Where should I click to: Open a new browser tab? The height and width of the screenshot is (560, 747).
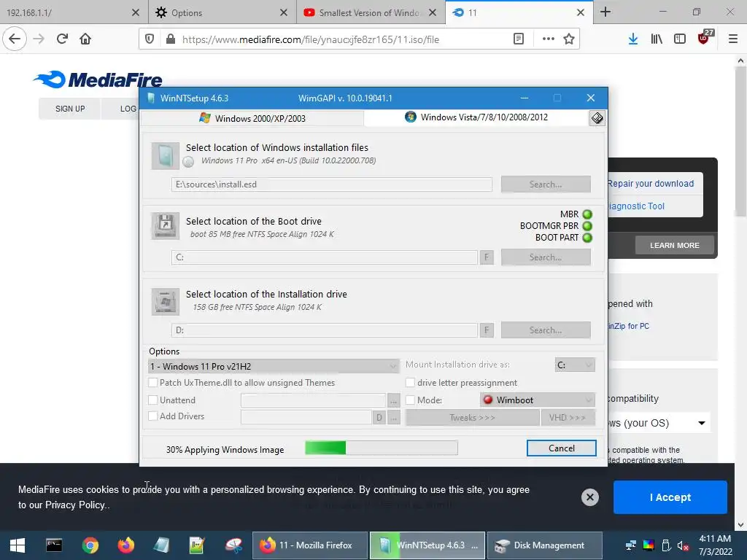[x=605, y=12]
